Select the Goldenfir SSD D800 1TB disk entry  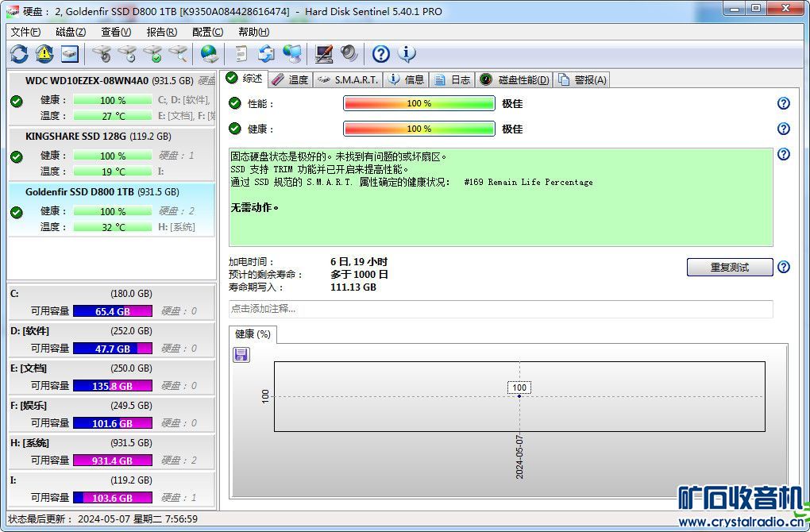[x=112, y=209]
